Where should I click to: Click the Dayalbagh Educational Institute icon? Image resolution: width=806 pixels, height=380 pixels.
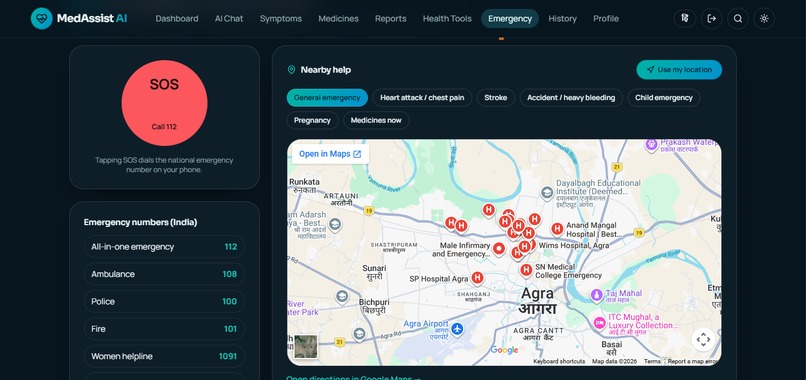[x=547, y=193]
